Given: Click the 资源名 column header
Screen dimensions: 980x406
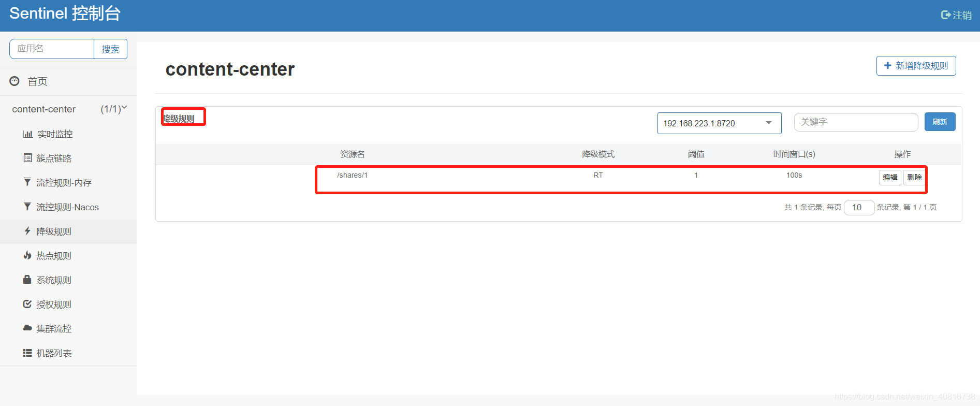Looking at the screenshot, I should [x=353, y=154].
